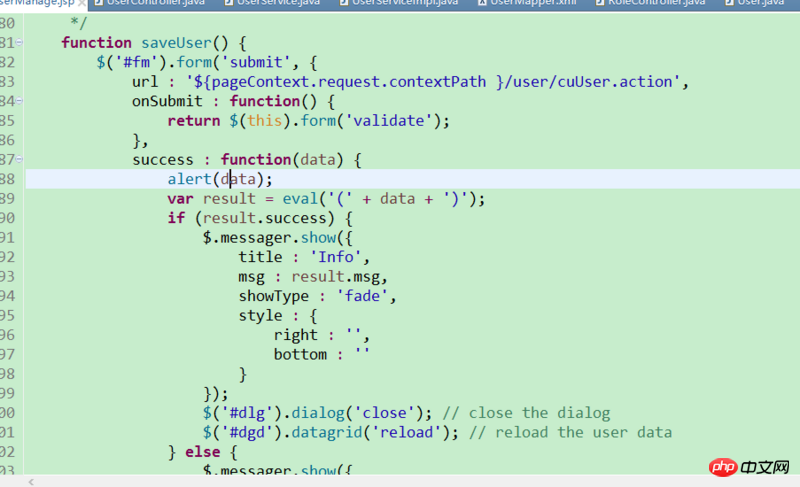Place cursor in the alert(data) line
Image resolution: width=800 pixels, height=487 pixels.
point(412,179)
